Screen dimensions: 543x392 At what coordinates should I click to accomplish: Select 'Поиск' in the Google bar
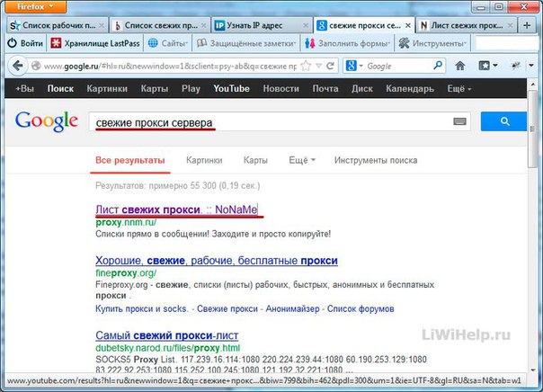tap(60, 89)
